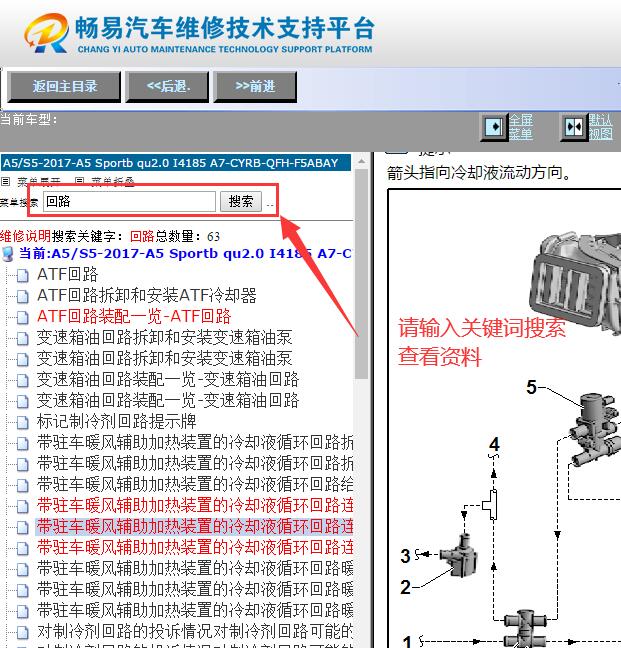Click part number 2 in coolant diagram
The height and width of the screenshot is (648, 621).
[x=406, y=587]
